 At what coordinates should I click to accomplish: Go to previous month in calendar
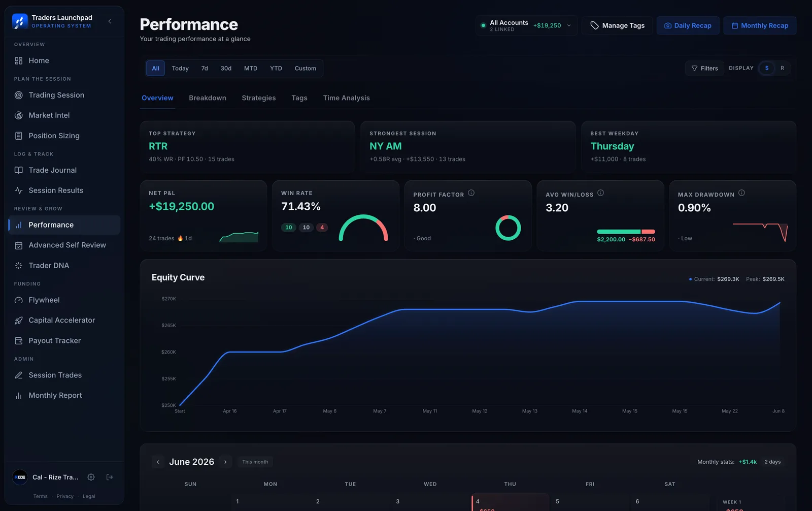click(158, 462)
